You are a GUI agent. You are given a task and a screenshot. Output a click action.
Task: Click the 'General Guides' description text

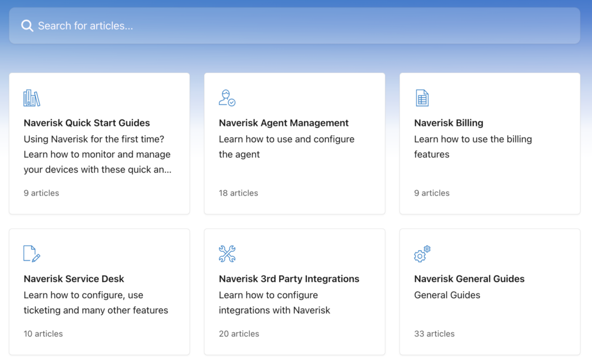click(447, 295)
